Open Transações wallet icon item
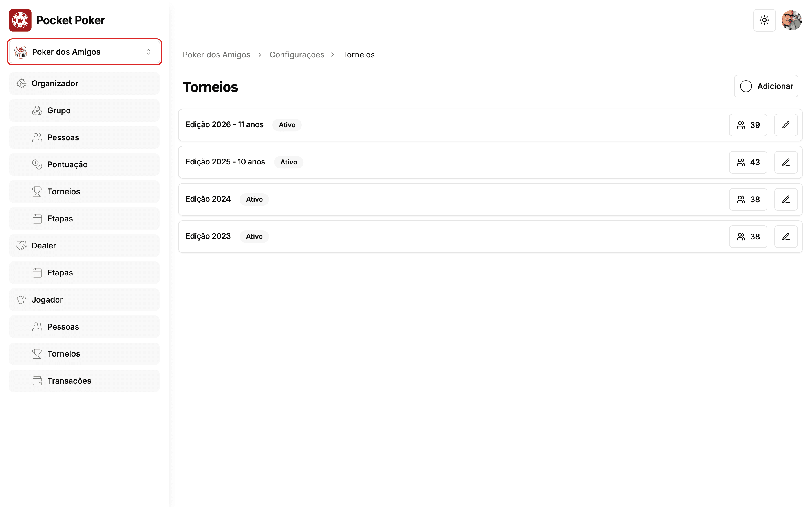 [x=84, y=381]
